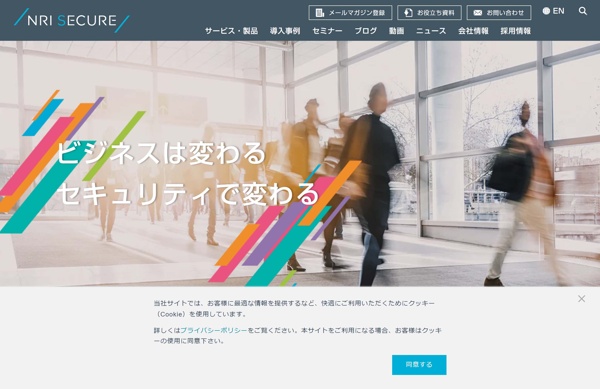Image resolution: width=600 pixels, height=389 pixels.
Task: Open お役立ち資料 button
Action: (x=429, y=13)
